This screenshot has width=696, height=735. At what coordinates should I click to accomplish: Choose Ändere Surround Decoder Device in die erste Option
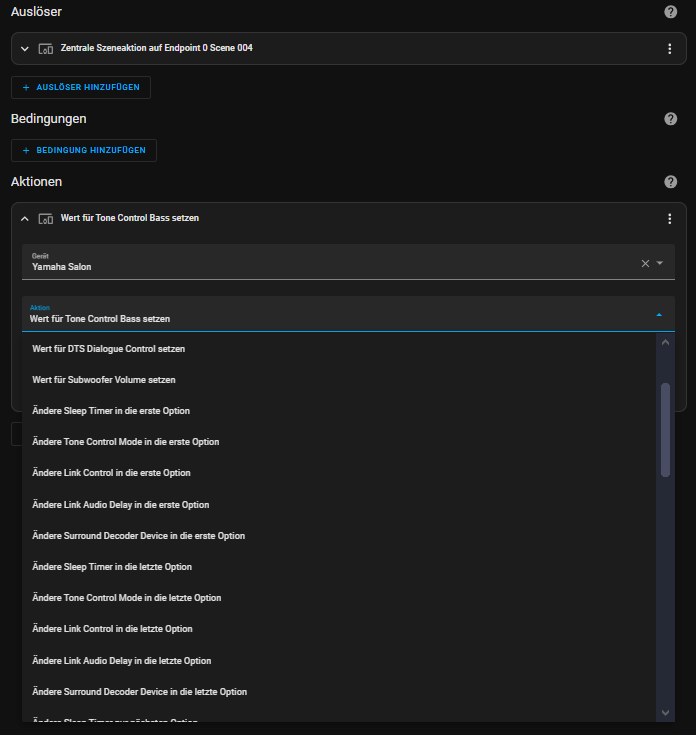(x=338, y=535)
